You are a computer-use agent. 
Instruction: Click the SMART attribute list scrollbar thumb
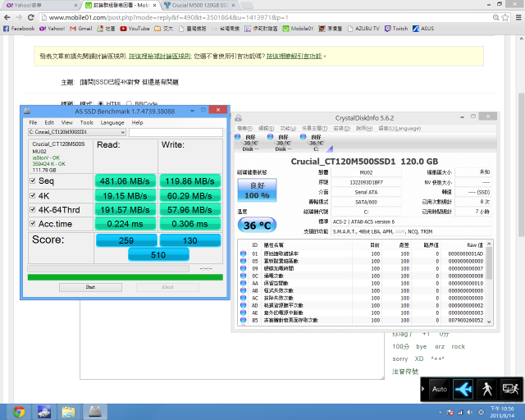pyautogui.click(x=489, y=263)
